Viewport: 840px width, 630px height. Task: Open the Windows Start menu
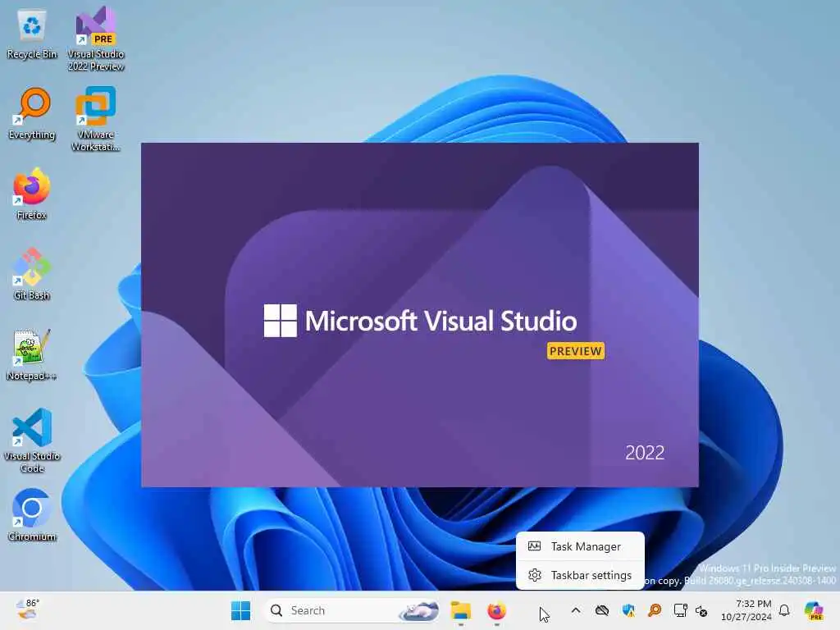pos(240,610)
